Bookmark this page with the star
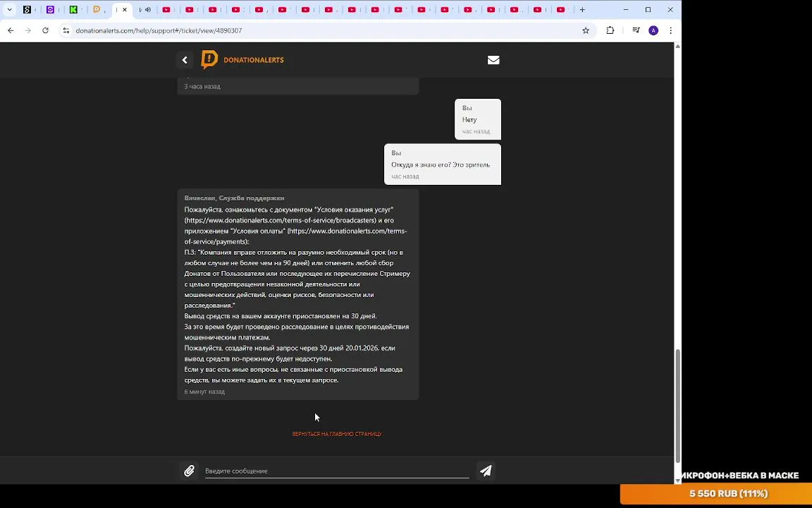Image resolution: width=812 pixels, height=508 pixels. (586, 30)
